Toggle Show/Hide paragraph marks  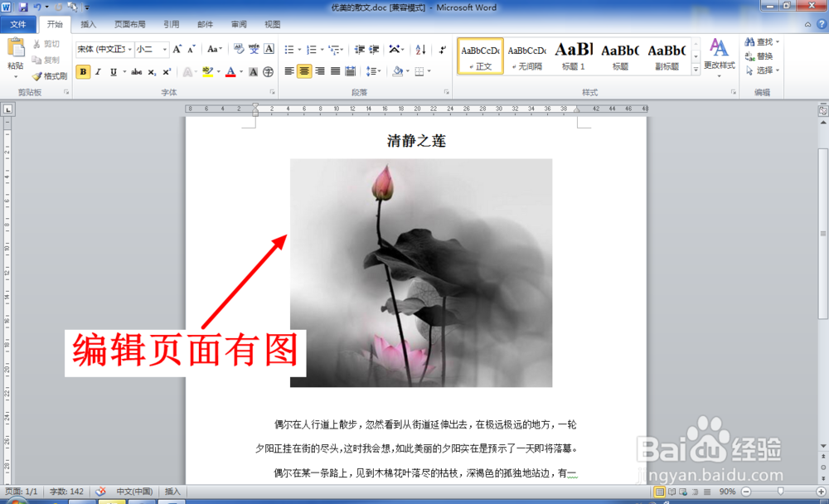440,50
